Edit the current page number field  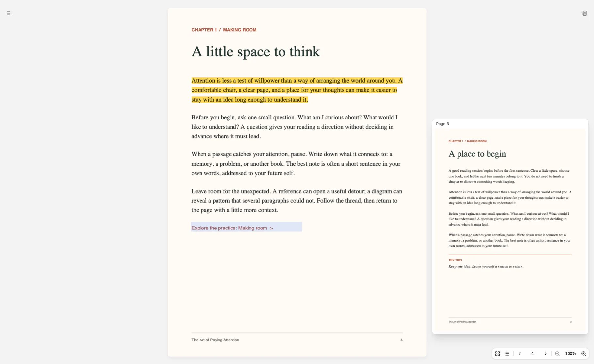[x=532, y=354]
